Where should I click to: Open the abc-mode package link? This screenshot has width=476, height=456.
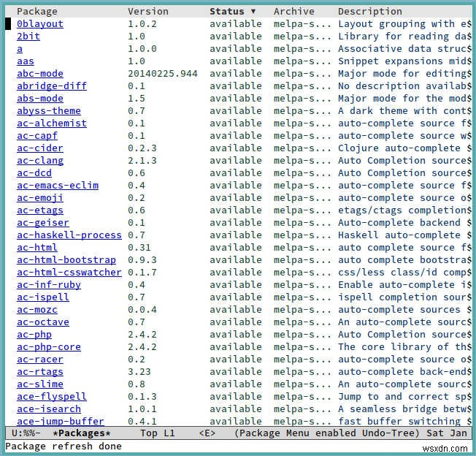[x=40, y=74]
